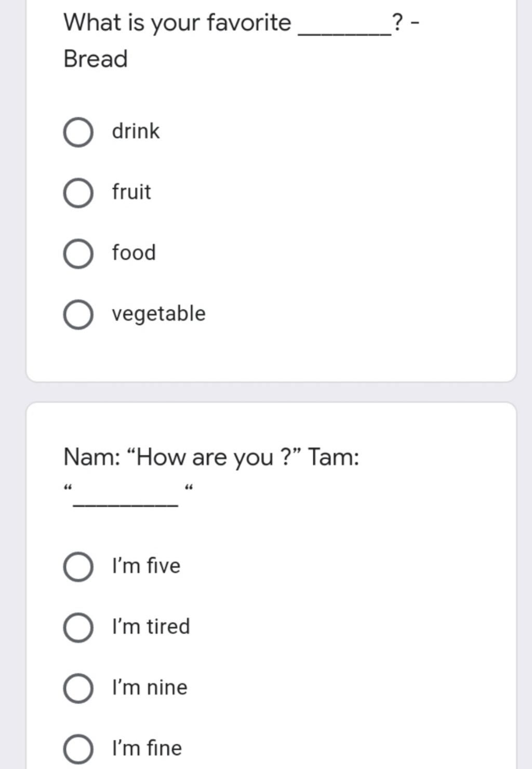Choose the "I'm tired" radio circle
The image size is (532, 769).
pos(78,627)
